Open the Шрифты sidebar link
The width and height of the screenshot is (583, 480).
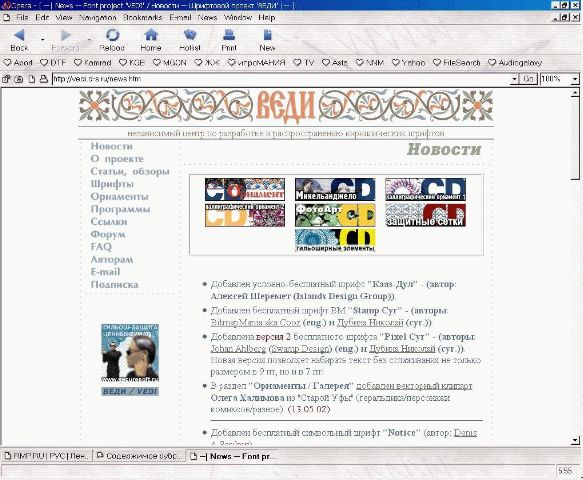pyautogui.click(x=112, y=184)
